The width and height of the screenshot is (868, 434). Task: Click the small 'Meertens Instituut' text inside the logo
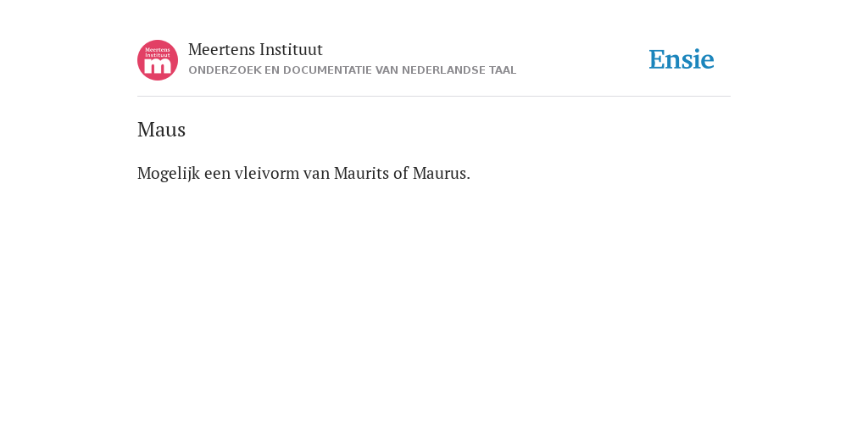pos(158,53)
